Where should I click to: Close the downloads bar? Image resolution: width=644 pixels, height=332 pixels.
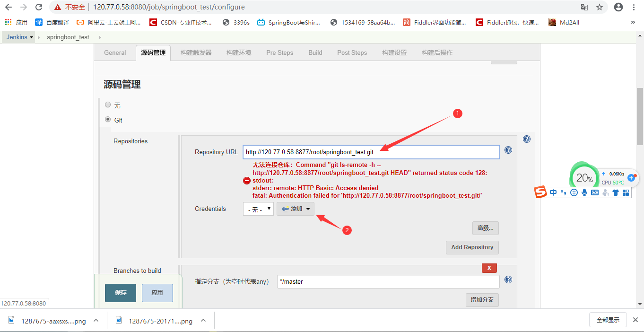(636, 320)
